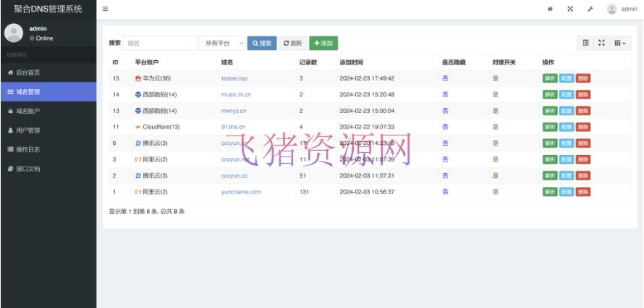644x308 pixels.
Task: Click 配置 button for testae.top
Action: tap(567, 78)
